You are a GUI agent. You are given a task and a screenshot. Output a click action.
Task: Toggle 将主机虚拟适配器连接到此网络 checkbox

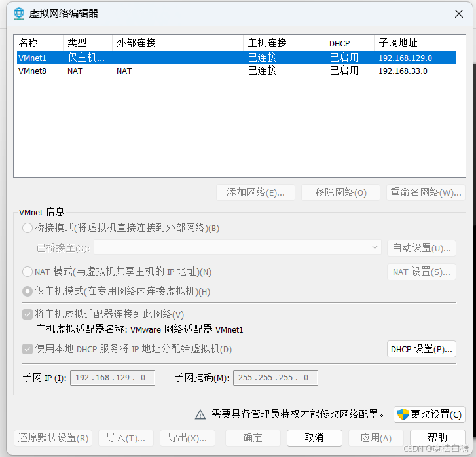[27, 314]
